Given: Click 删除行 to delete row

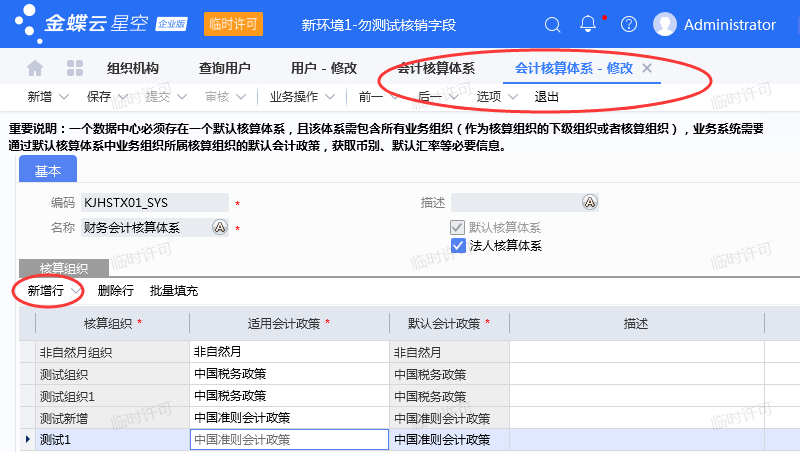Looking at the screenshot, I should click(116, 291).
